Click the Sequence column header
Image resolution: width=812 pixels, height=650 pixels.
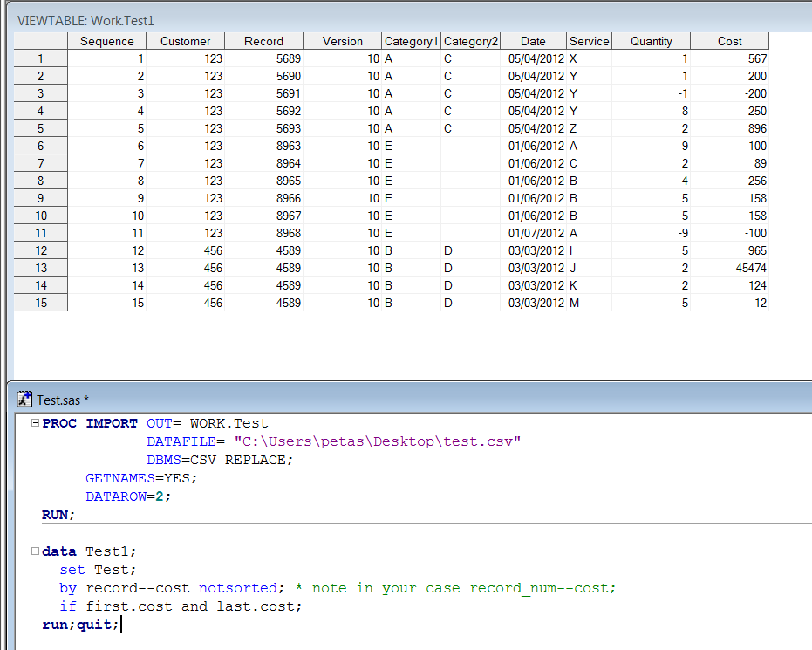[x=107, y=41]
